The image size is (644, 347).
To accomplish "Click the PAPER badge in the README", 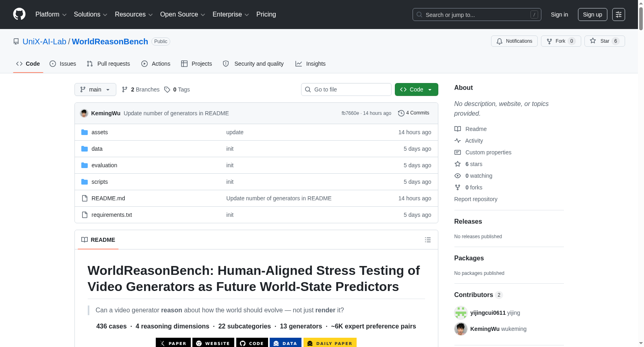I will click(173, 343).
